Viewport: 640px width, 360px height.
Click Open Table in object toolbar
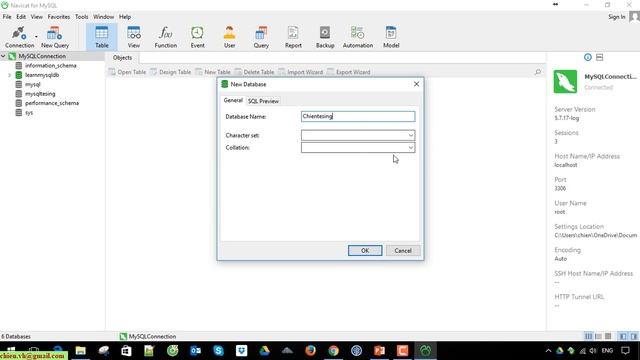click(127, 72)
